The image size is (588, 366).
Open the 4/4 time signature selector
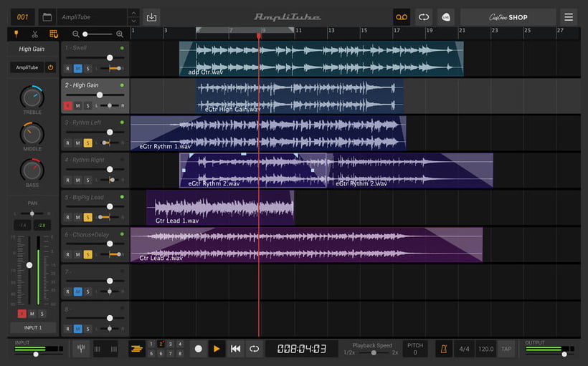pyautogui.click(x=464, y=349)
